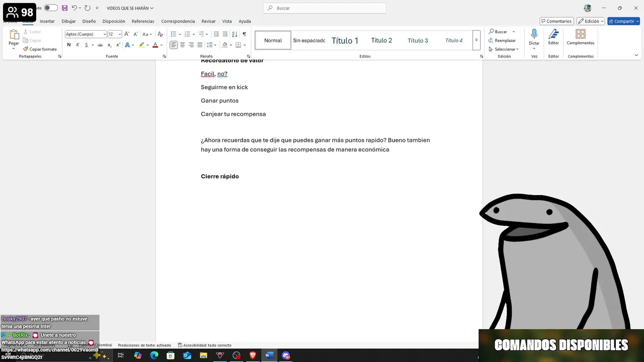This screenshot has height=362, width=644.
Task: Expand the document title VIDEOS QUE SE HARÁN dropdown
Action: pos(130,8)
